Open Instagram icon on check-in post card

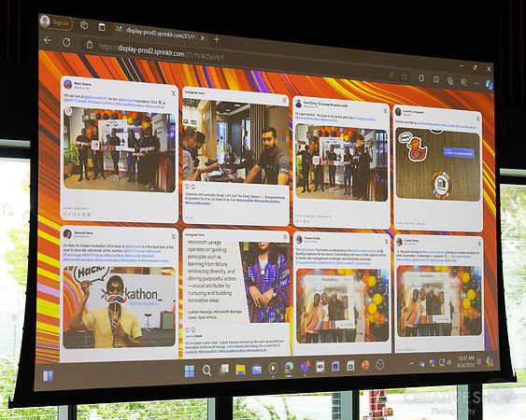click(284, 100)
